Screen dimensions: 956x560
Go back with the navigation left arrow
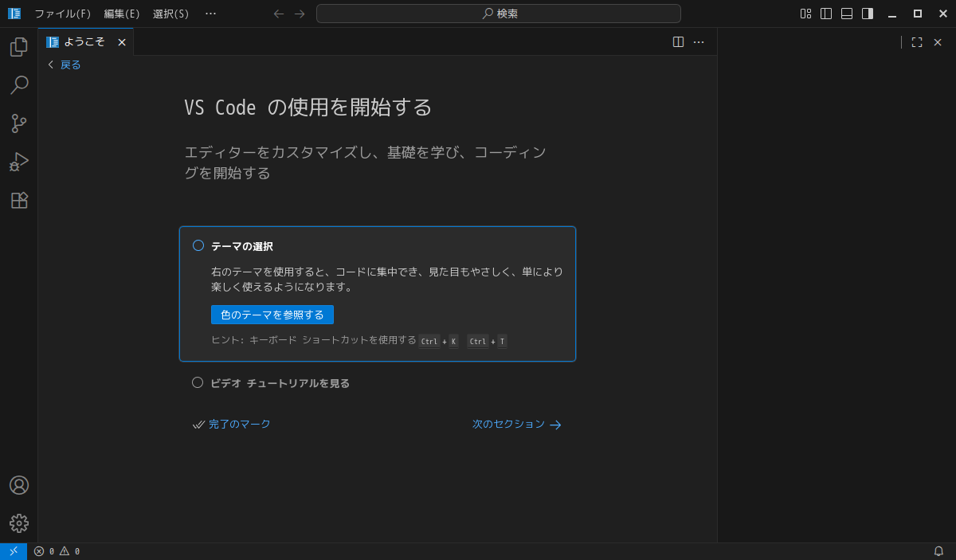pyautogui.click(x=279, y=14)
